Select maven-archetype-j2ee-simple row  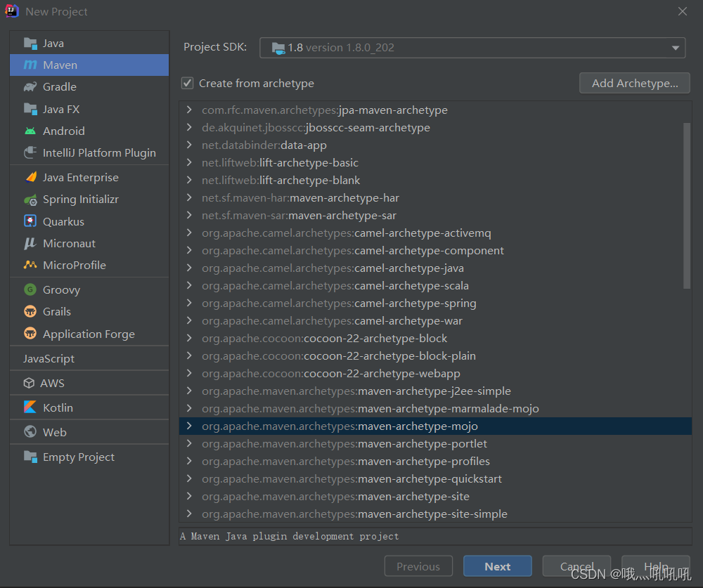pos(435,391)
